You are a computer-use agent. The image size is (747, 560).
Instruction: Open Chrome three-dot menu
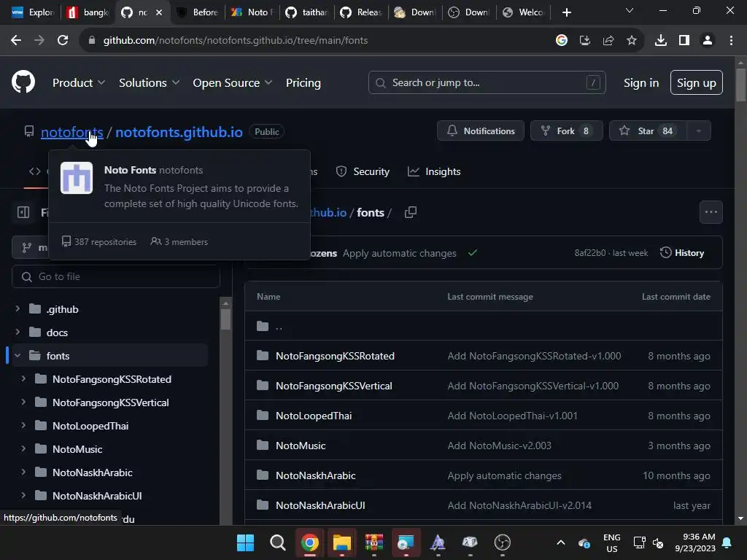[731, 41]
